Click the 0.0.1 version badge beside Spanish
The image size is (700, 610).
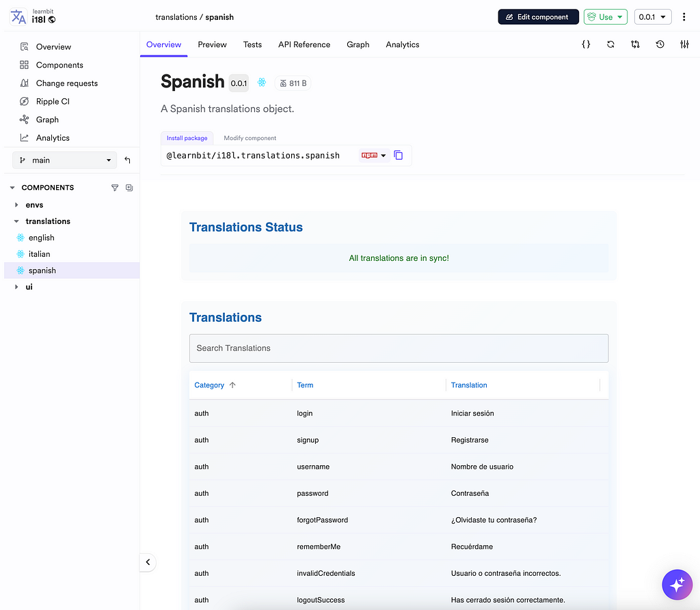tap(239, 83)
